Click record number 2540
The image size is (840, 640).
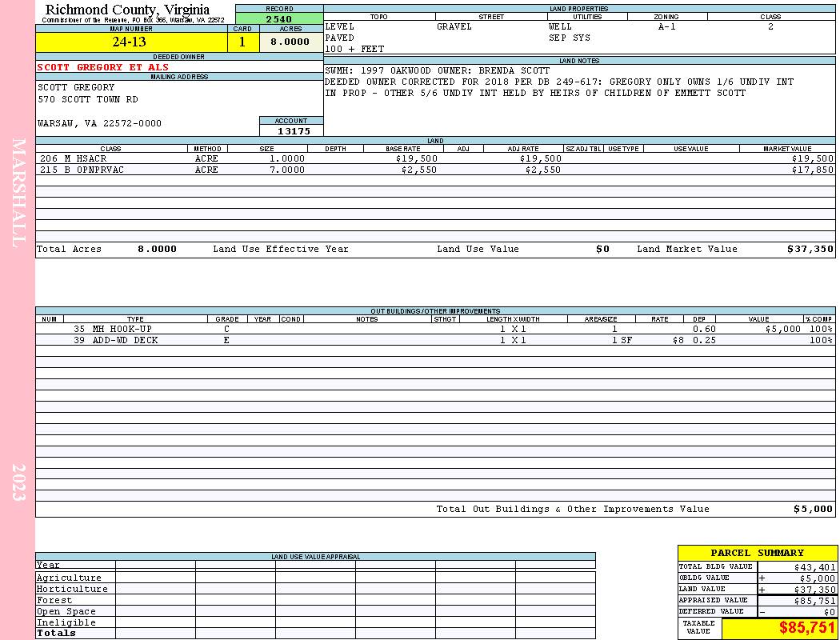pos(279,19)
